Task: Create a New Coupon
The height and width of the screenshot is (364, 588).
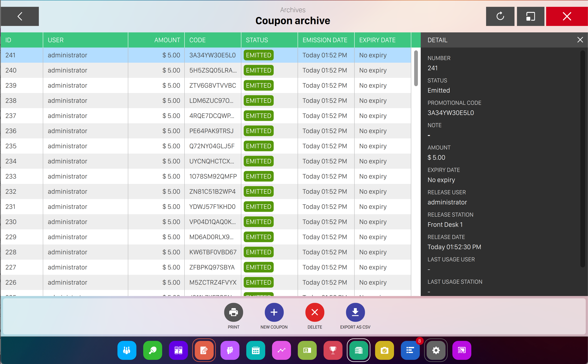Action: point(274,312)
